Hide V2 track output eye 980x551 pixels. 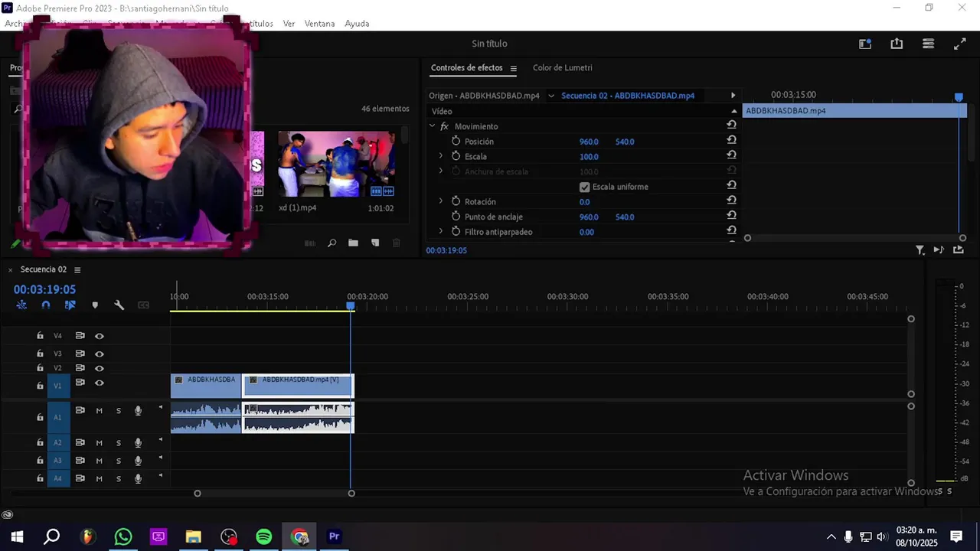click(100, 368)
